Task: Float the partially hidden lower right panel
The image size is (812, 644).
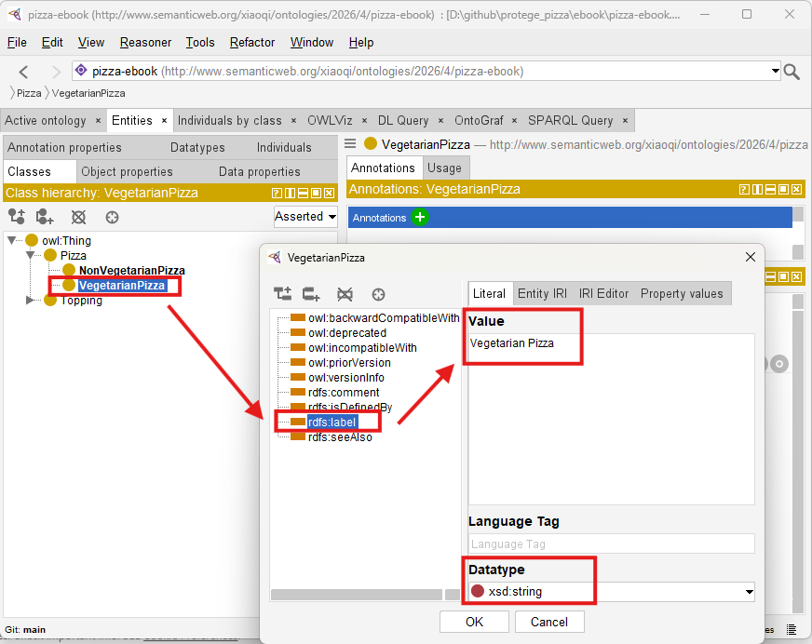Action: pyautogui.click(x=783, y=277)
